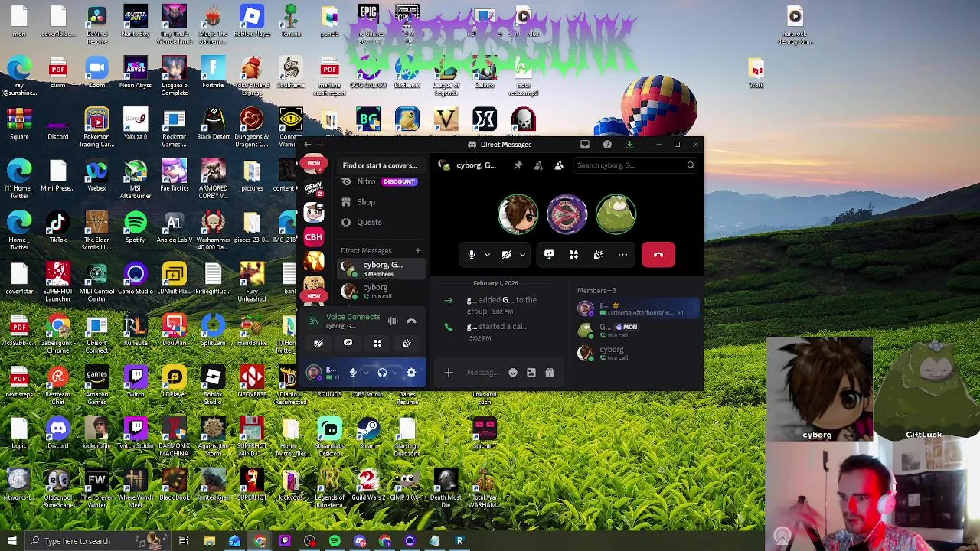Select the 3 Members group DM
Image resolution: width=980 pixels, height=551 pixels.
click(x=381, y=269)
